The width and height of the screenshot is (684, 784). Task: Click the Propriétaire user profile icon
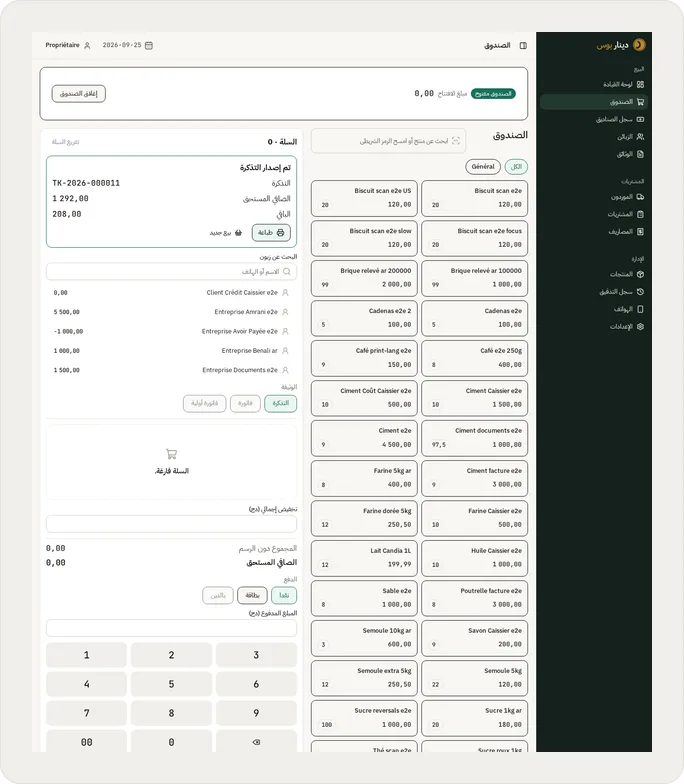[x=87, y=46]
